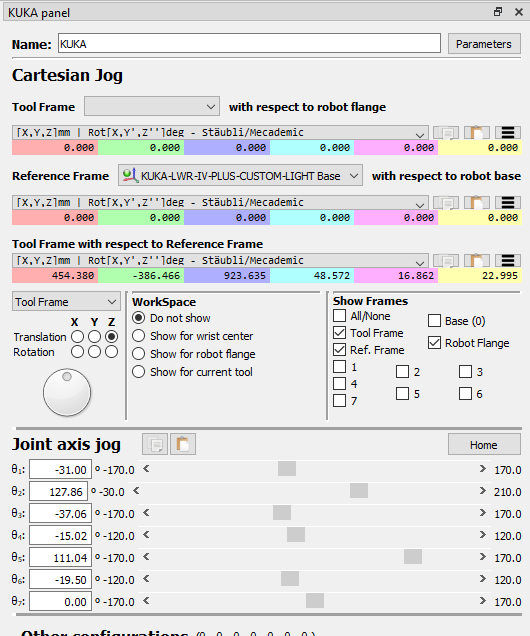Paste Tool Frame pose values icon

pyautogui.click(x=477, y=132)
